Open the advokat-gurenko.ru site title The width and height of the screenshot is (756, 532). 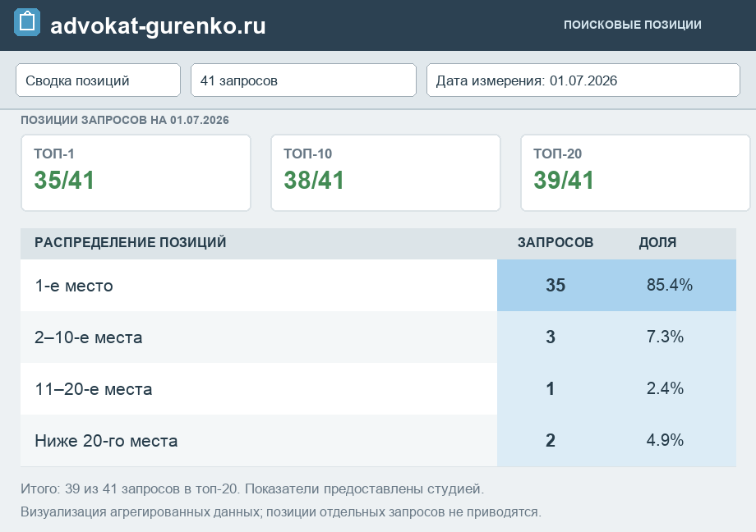click(x=158, y=25)
